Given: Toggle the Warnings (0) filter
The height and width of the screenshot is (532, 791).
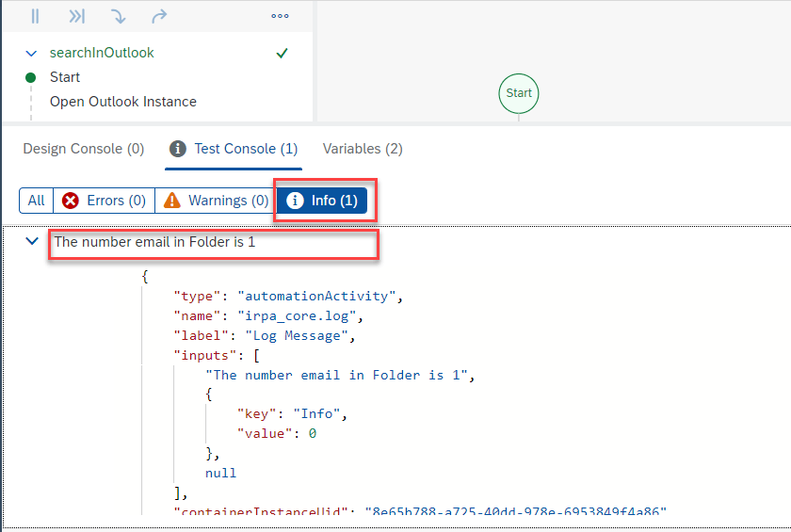Looking at the screenshot, I should [x=217, y=201].
